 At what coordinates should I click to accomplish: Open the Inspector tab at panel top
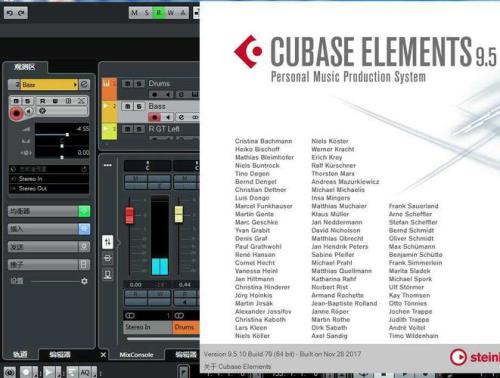[x=25, y=67]
